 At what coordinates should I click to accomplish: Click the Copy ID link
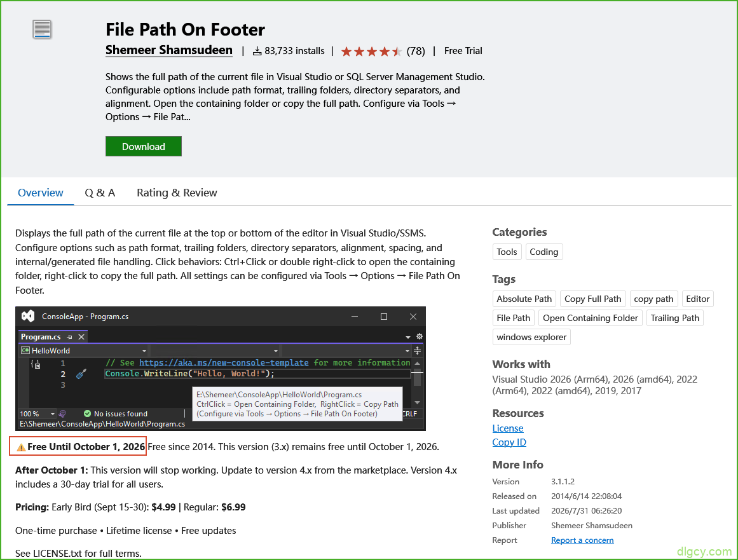tap(509, 442)
